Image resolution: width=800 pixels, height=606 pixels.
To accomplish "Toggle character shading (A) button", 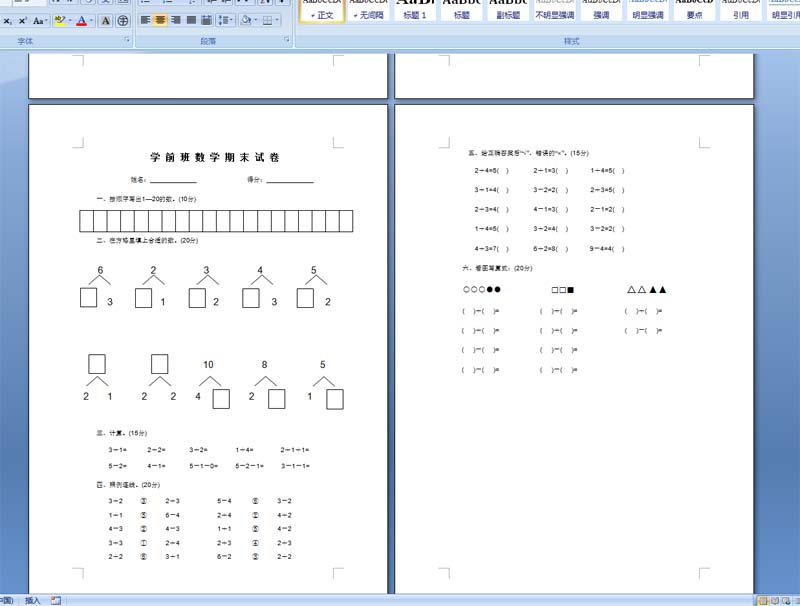I will point(106,21).
